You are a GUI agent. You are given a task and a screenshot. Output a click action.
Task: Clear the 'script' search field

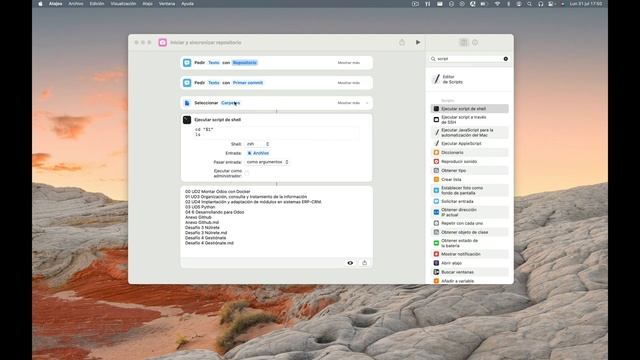coord(506,59)
